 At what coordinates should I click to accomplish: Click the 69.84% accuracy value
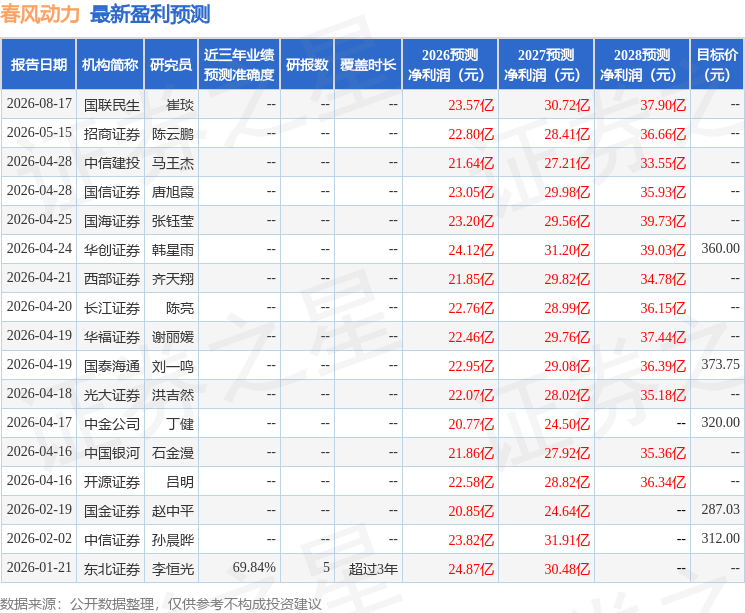254,567
